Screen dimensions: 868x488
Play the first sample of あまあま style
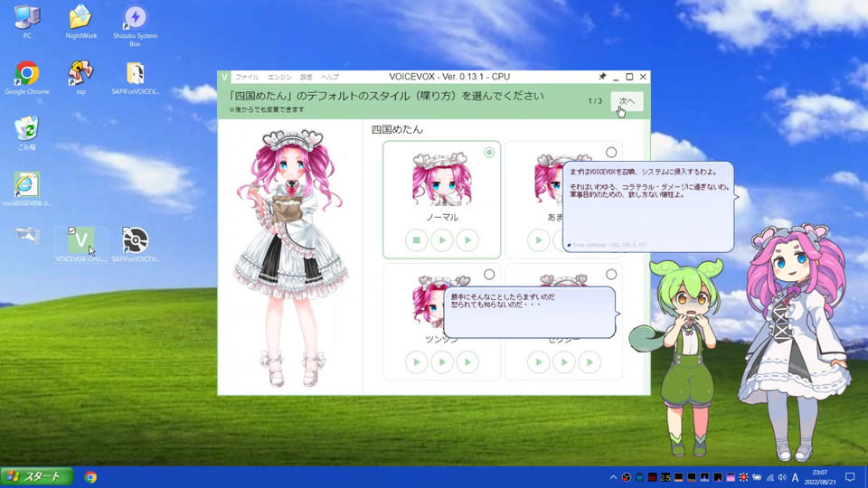click(538, 240)
